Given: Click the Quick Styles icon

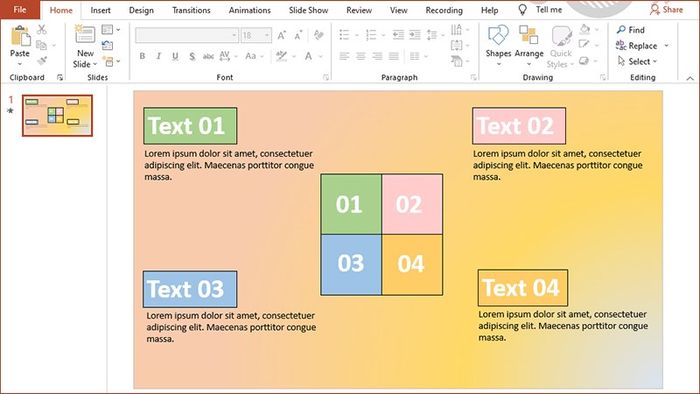Looking at the screenshot, I should [561, 36].
